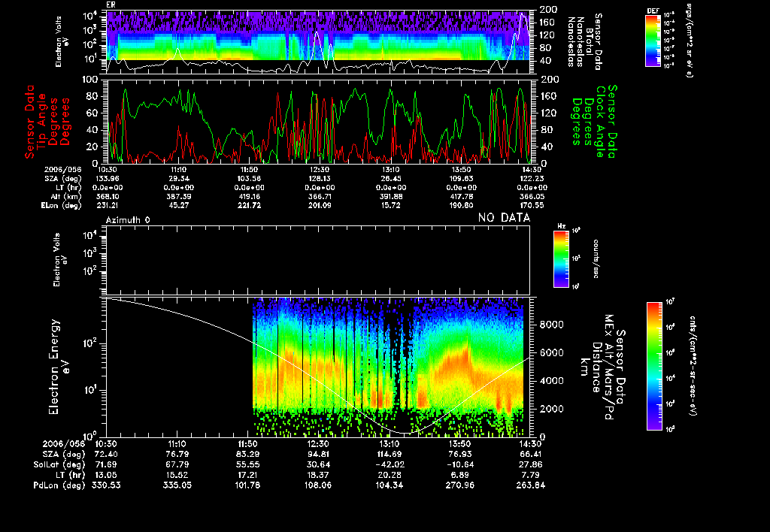Click the red 'Tip Angle' axis label
The image size is (770, 532).
click(x=42, y=121)
